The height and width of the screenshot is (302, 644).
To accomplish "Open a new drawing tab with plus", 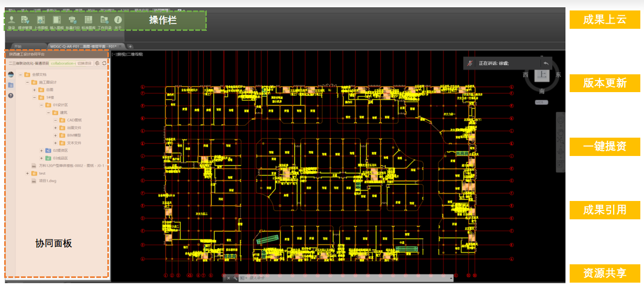I will click(x=130, y=47).
